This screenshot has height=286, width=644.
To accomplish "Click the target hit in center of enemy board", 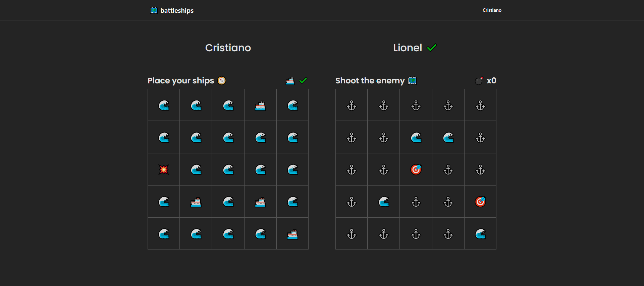I will [416, 169].
